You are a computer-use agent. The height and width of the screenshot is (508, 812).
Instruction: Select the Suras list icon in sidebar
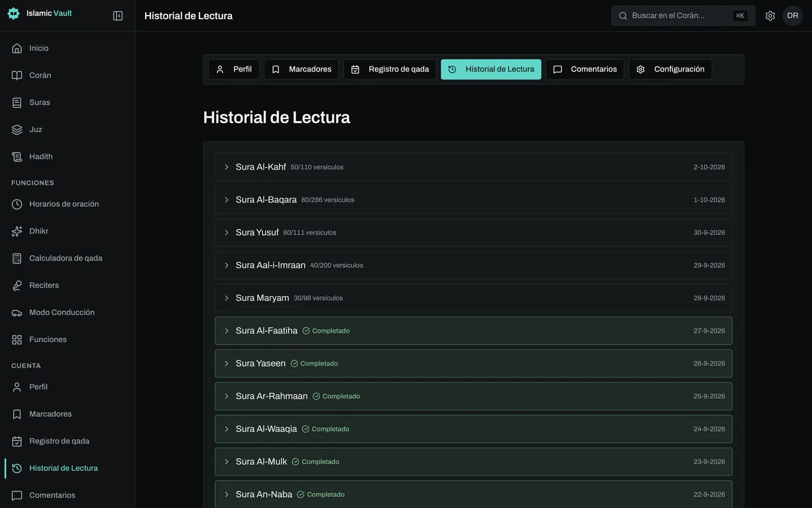(17, 103)
